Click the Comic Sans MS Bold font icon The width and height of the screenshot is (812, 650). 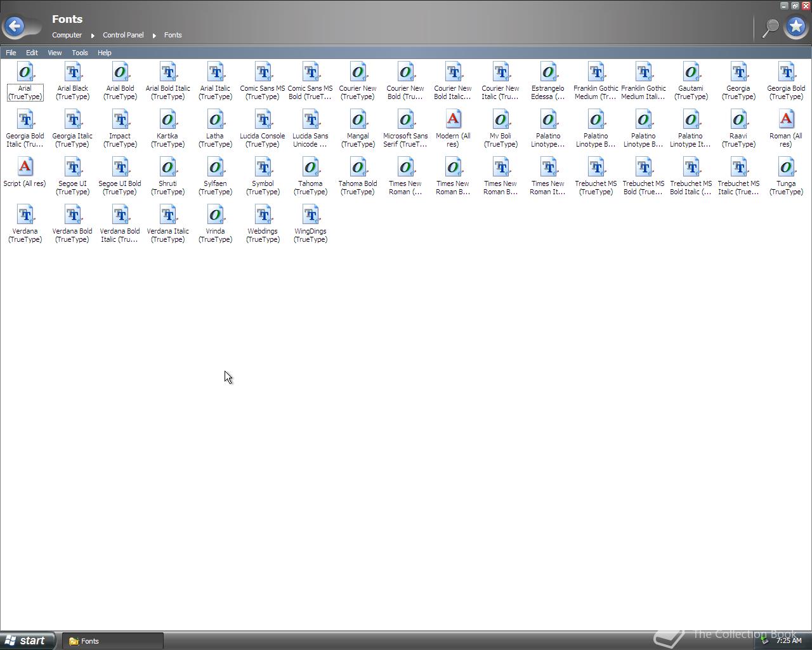(311, 72)
